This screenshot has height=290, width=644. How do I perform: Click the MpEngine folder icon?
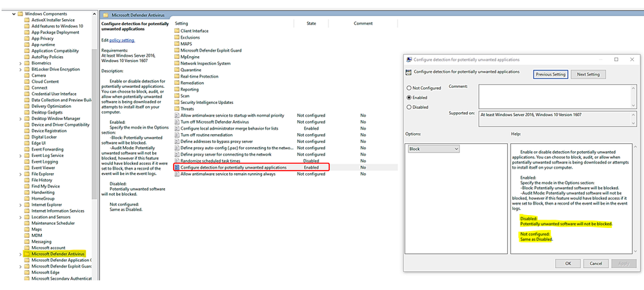[177, 57]
